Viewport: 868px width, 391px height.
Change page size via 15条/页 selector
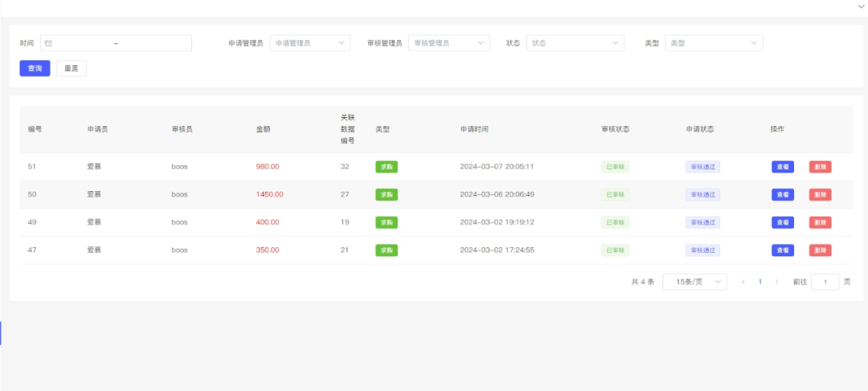coord(694,282)
